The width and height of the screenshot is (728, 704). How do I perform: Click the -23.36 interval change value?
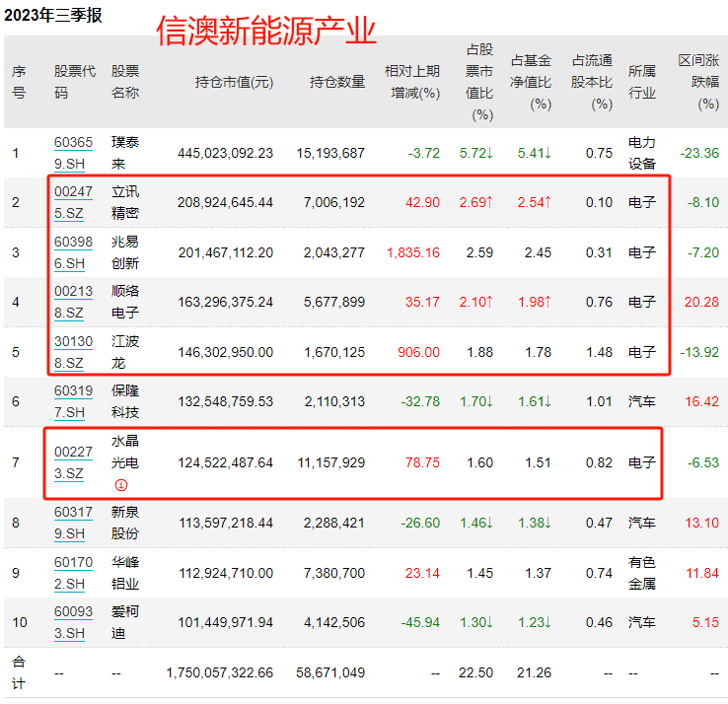(699, 153)
